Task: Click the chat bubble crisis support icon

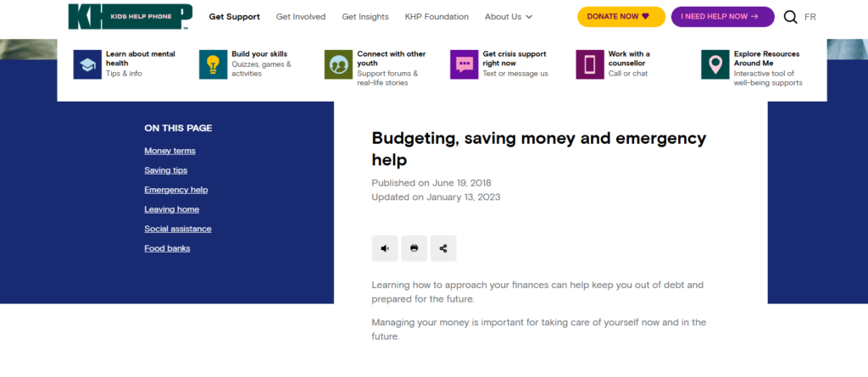Action: point(465,64)
